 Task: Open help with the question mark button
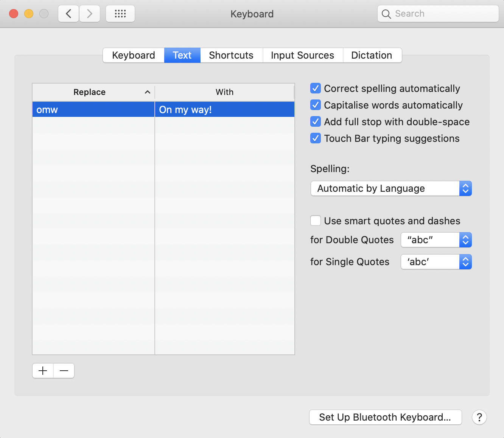[479, 417]
